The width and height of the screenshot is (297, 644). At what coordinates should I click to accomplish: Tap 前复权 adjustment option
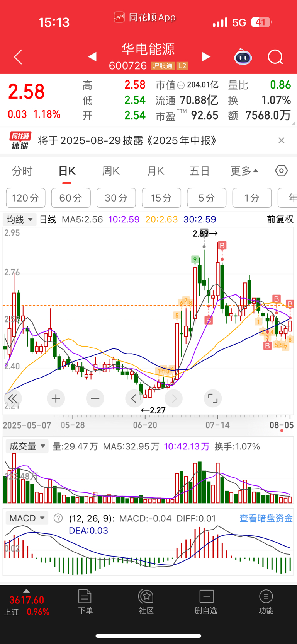tap(280, 219)
